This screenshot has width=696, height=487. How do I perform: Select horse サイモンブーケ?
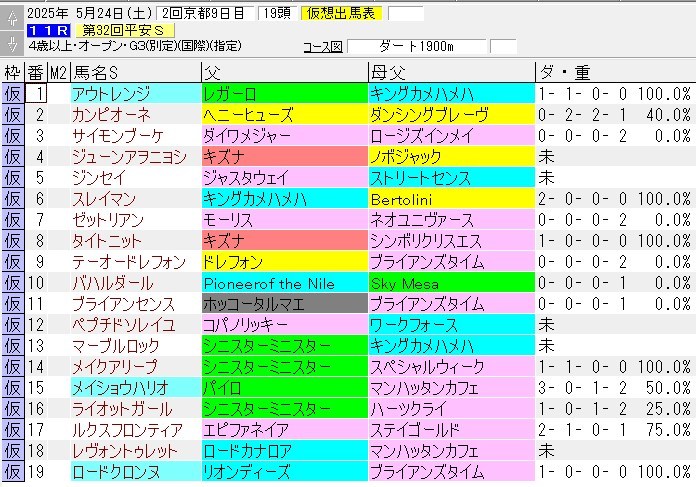(136, 135)
